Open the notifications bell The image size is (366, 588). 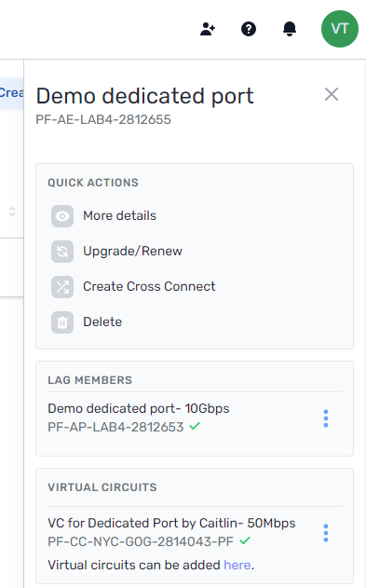(290, 29)
